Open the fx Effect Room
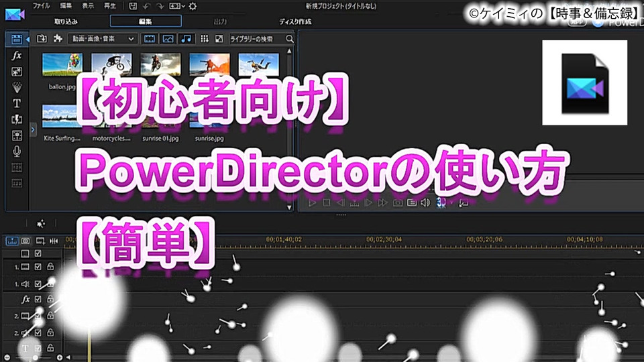 [x=16, y=56]
